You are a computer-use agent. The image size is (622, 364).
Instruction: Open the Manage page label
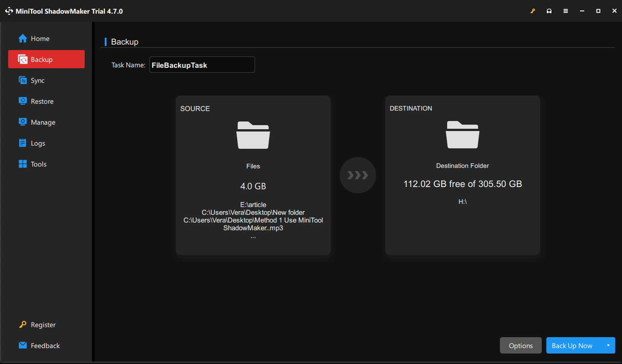[x=43, y=122]
